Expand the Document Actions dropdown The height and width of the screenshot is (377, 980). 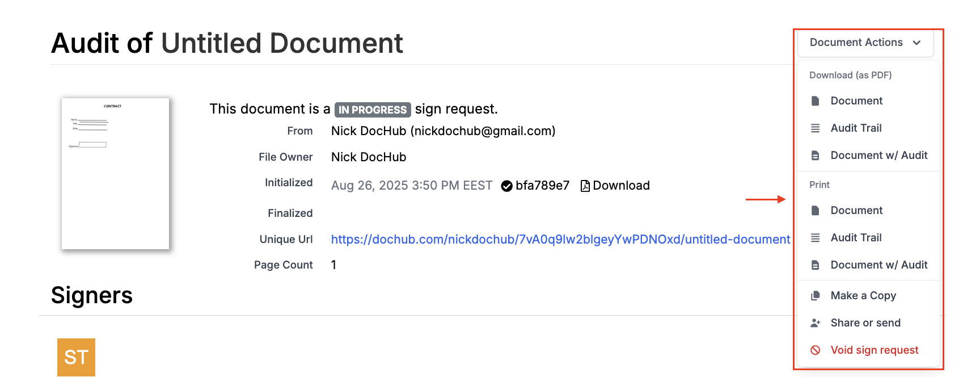865,43
